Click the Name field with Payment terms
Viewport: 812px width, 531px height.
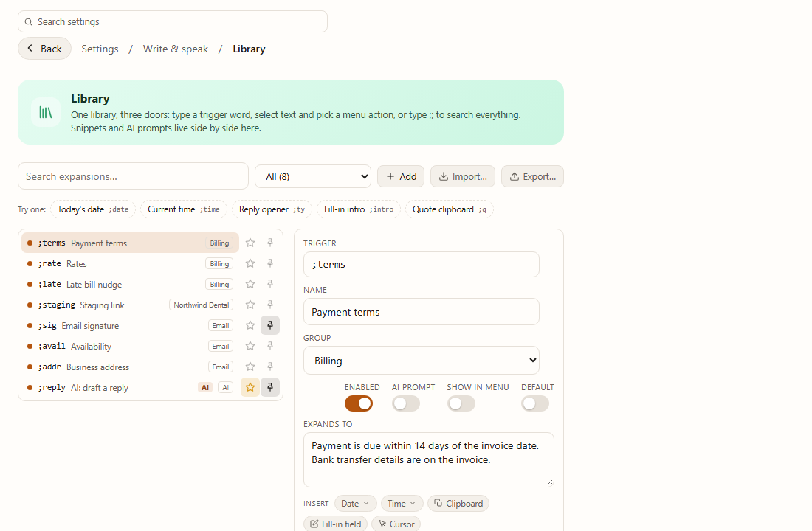[421, 312]
